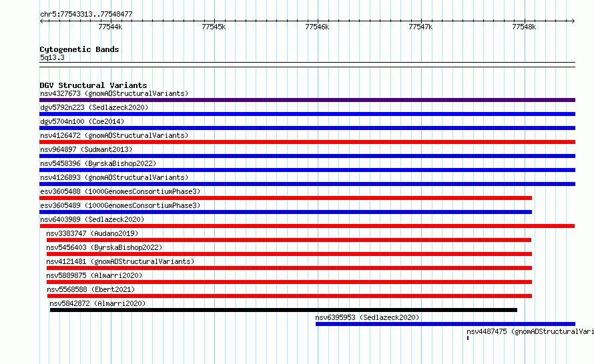Click the red bar under esv3605488
The width and height of the screenshot is (594, 364).
click(x=286, y=198)
